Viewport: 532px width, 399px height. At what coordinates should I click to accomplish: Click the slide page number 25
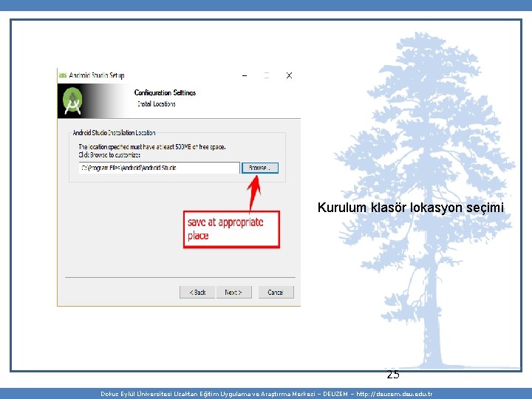[x=393, y=375]
